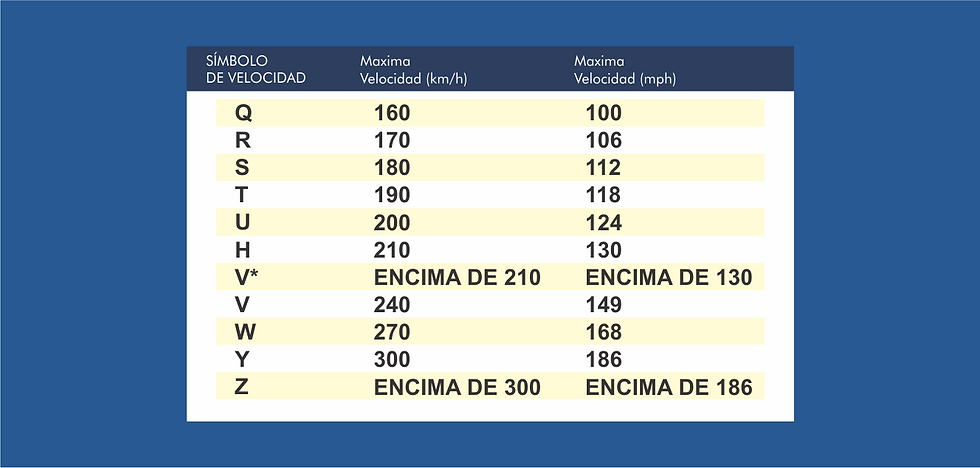Viewport: 980px width, 468px height.
Task: Select the speed symbol letter S
Action: [x=243, y=168]
